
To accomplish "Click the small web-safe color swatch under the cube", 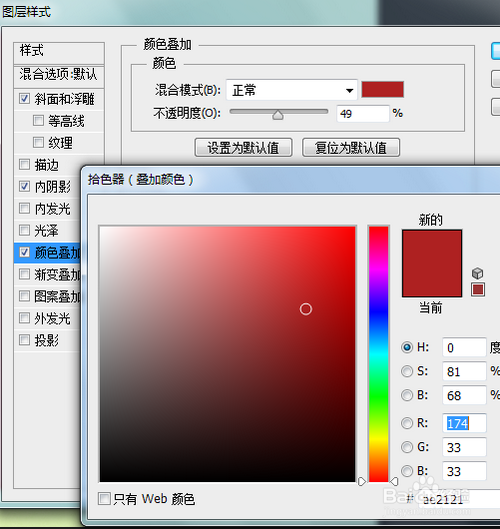I will (x=478, y=289).
